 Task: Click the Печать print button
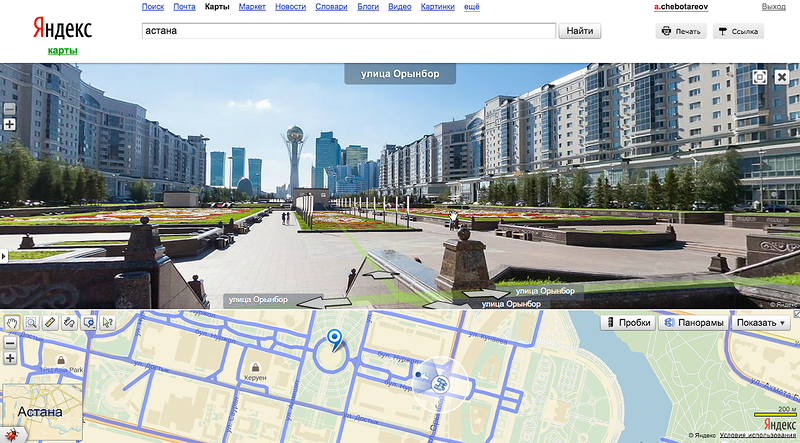point(680,31)
